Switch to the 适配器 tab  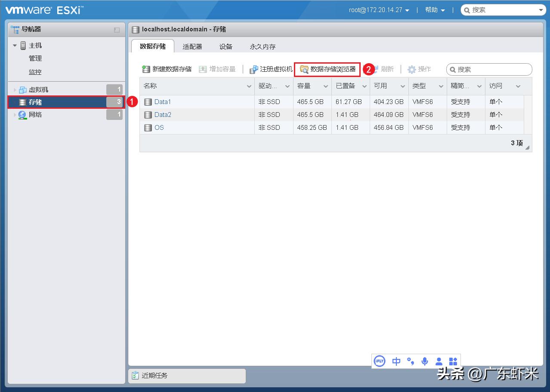point(192,46)
